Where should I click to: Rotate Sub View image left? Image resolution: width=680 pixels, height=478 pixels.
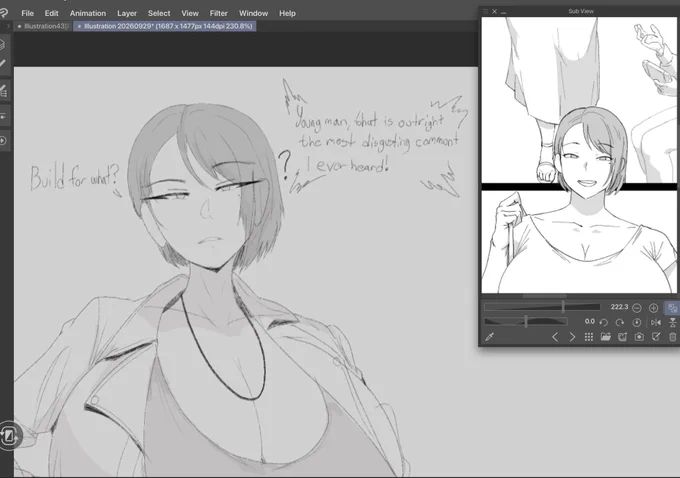tap(603, 322)
